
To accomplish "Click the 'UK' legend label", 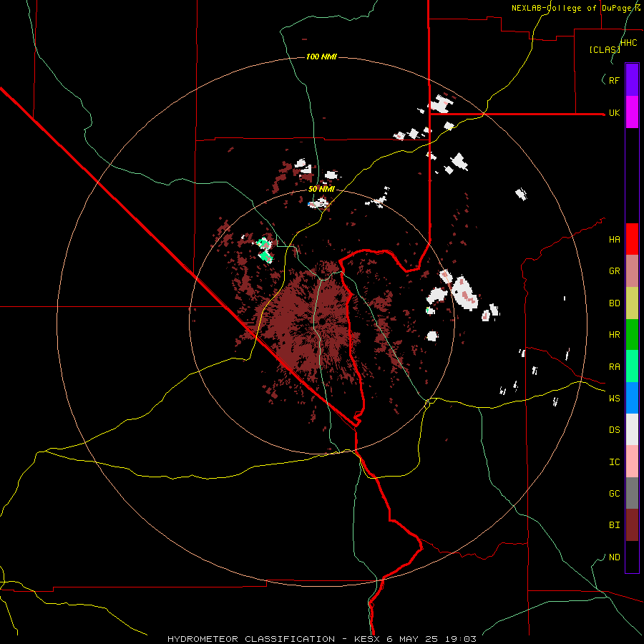I will click(x=614, y=112).
